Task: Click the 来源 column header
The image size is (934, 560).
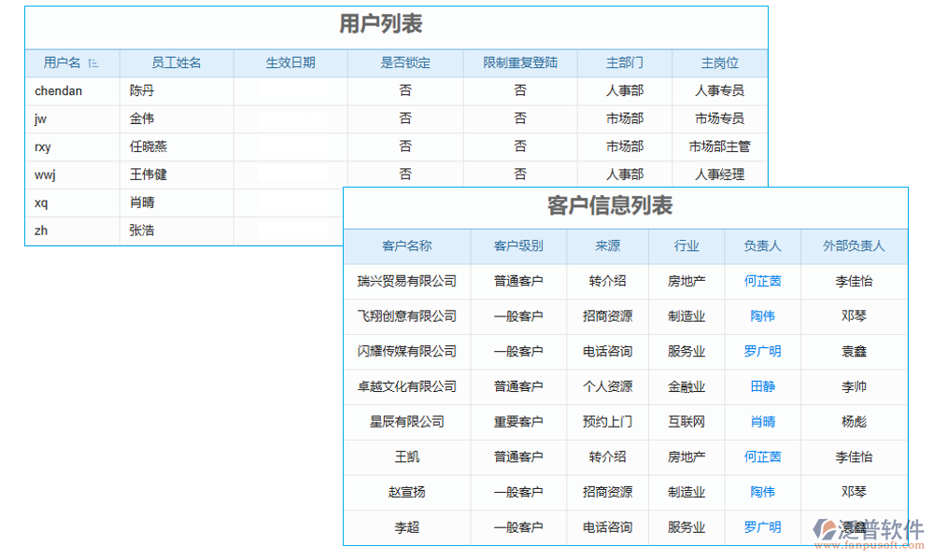Action: pyautogui.click(x=608, y=245)
